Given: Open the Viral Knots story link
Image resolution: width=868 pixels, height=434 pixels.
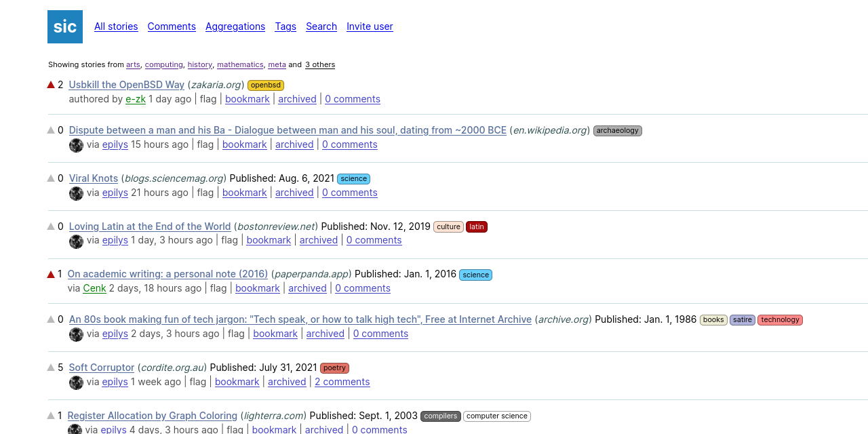Looking at the screenshot, I should tap(94, 178).
